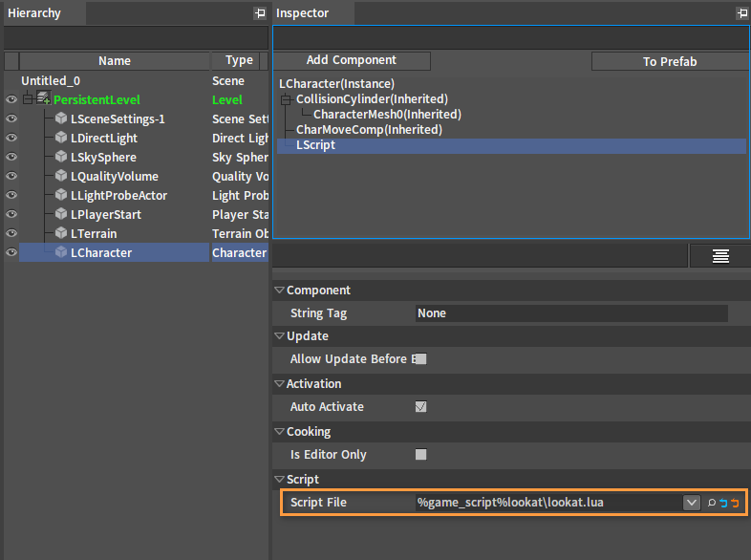Switch to the Inspector tab
The image size is (751, 560).
[313, 13]
